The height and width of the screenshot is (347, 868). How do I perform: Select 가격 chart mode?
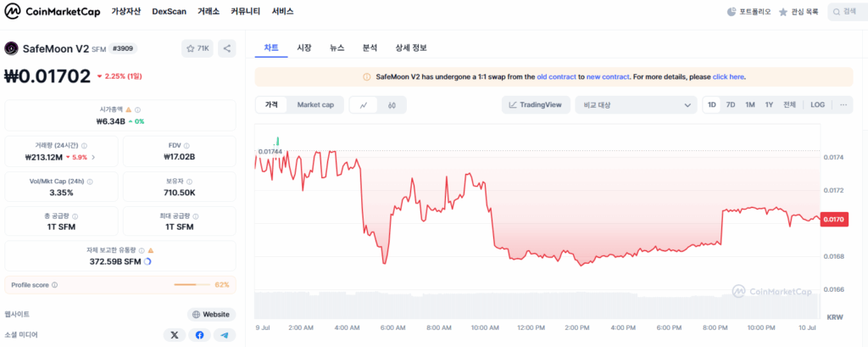click(x=271, y=104)
